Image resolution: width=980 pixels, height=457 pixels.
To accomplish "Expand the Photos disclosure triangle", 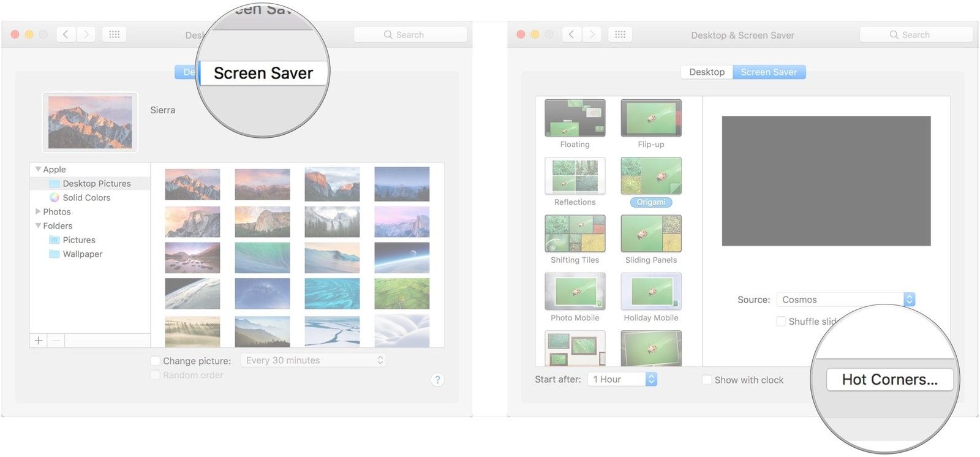I will [38, 211].
